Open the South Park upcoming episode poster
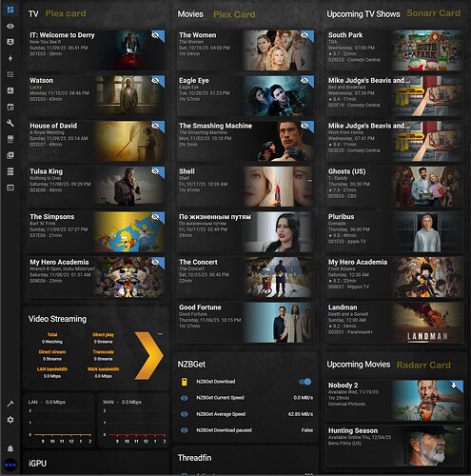 [x=427, y=50]
